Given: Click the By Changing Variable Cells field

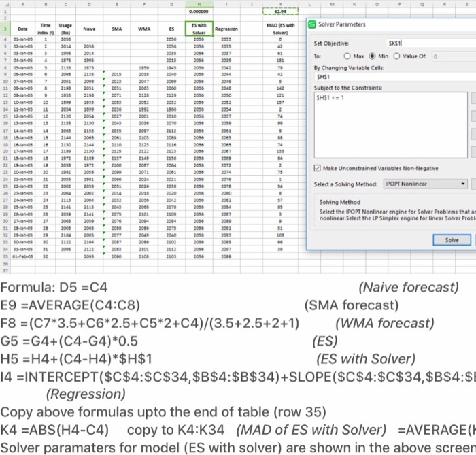Looking at the screenshot, I should pyautogui.click(x=395, y=77).
